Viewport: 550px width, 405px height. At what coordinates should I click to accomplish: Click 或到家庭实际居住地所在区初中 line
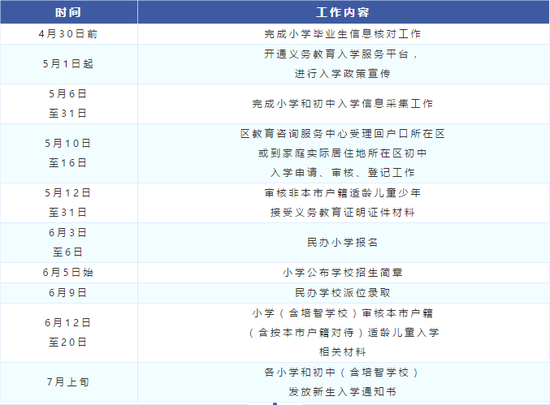343,153
